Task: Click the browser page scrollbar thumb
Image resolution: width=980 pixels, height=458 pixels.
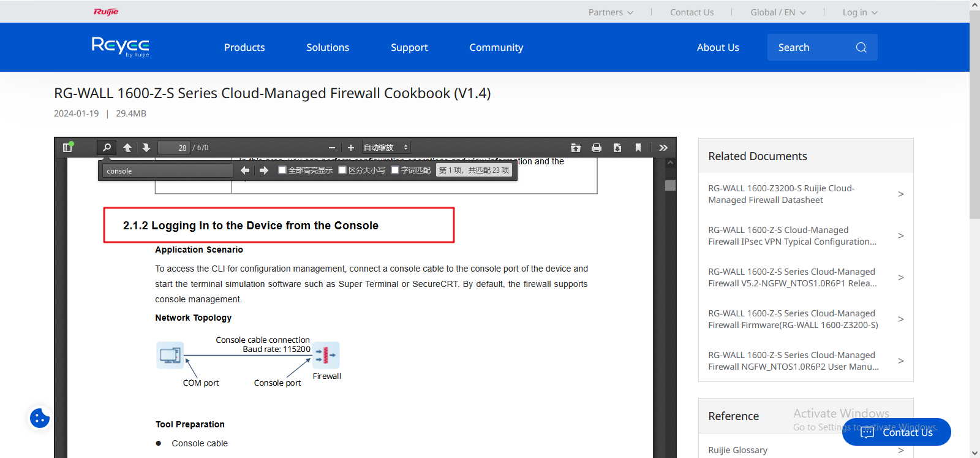Action: coord(974,115)
